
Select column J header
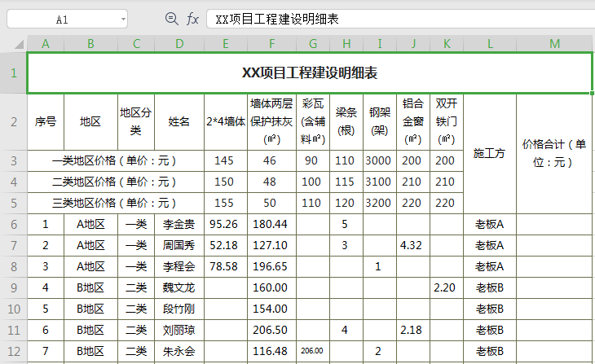(x=413, y=44)
